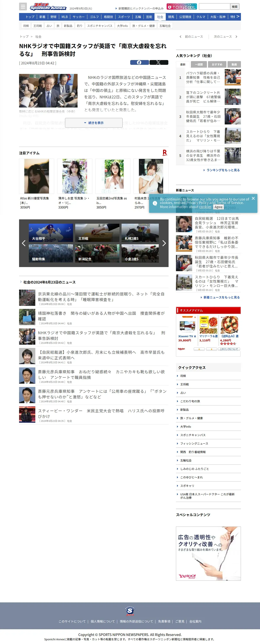Image resolution: width=260 pixels, height=644 pixels.
Task: Click Rakuten widget next arrow
Action: [x=211, y=349]
